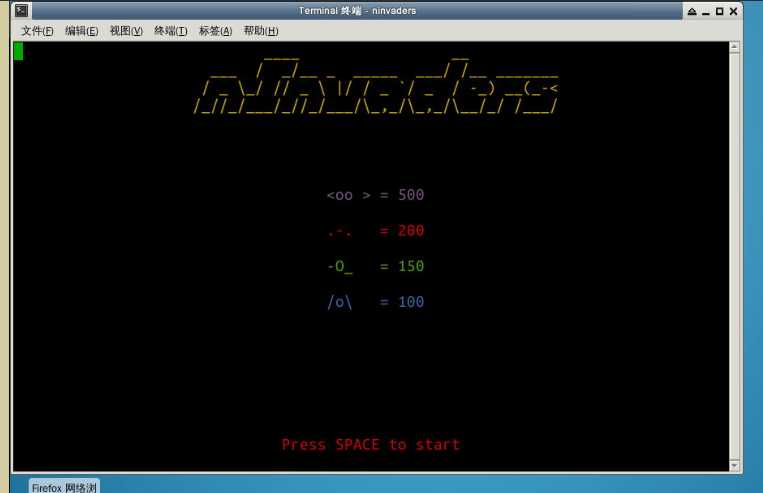Click the green terminal cursor block
Screen dimensions: 763x493
coord(18,51)
